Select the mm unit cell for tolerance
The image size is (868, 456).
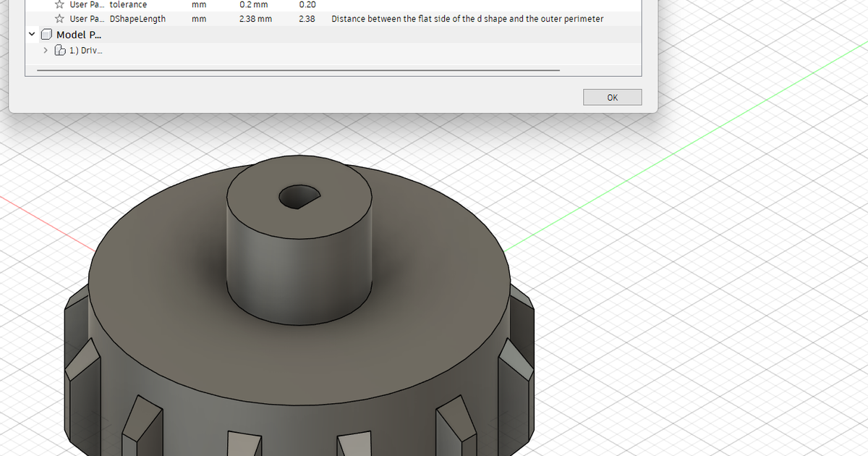point(198,4)
